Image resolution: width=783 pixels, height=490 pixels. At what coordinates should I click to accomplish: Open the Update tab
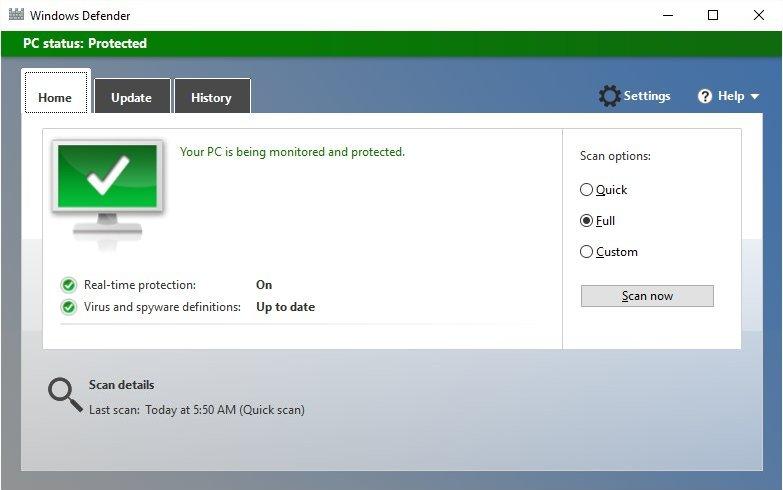click(132, 96)
